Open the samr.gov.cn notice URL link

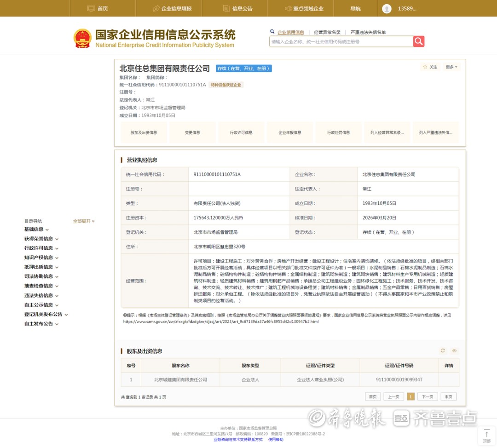(221, 321)
